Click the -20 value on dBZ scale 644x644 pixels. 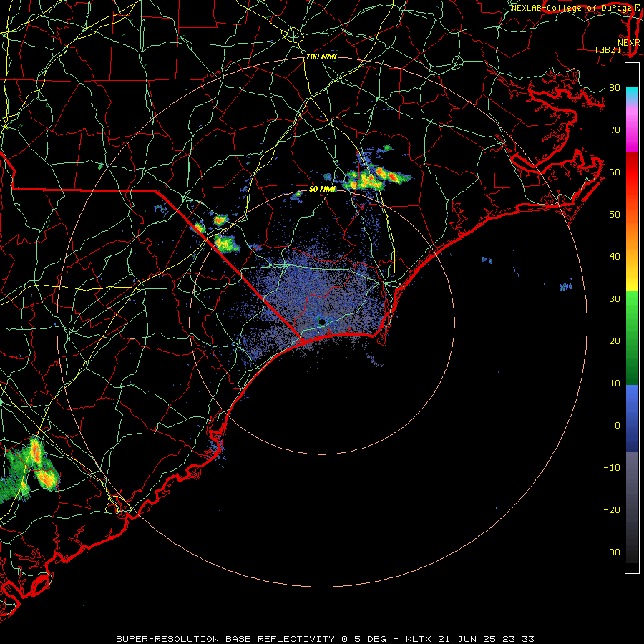click(612, 510)
